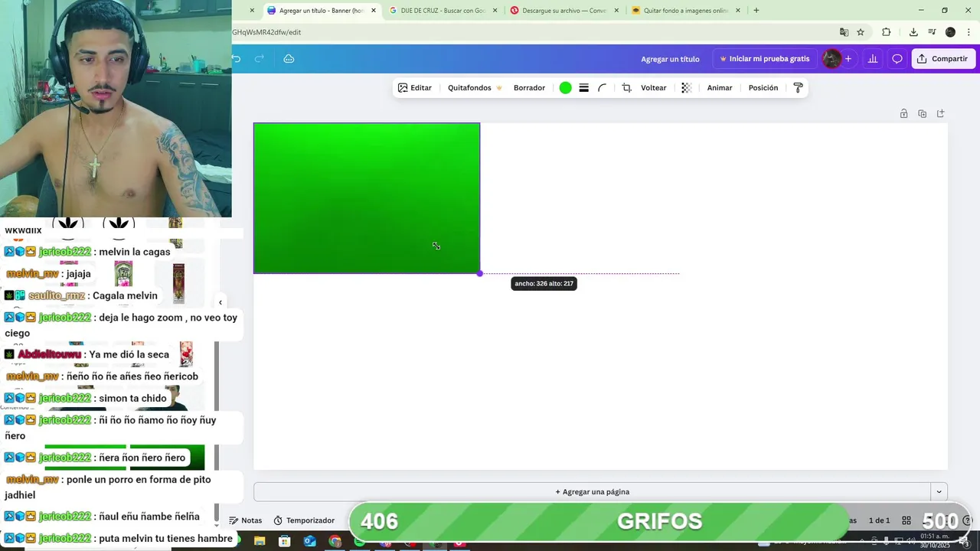Open browser extensions puzzle icon
The height and width of the screenshot is (551, 980).
pos(887,32)
